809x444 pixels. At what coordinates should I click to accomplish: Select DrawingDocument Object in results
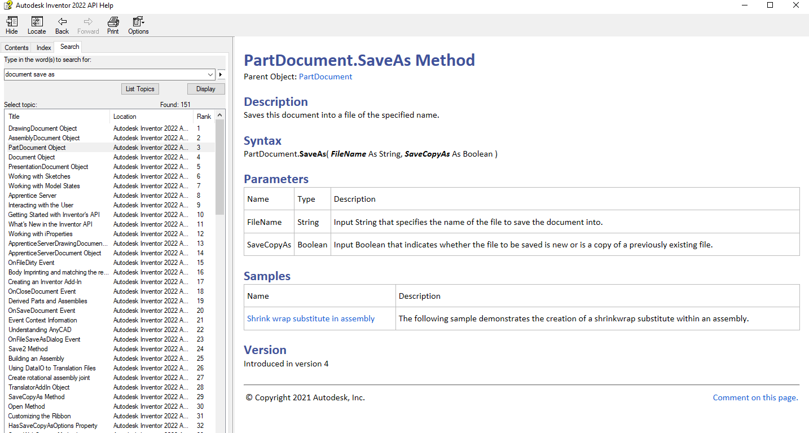click(42, 128)
